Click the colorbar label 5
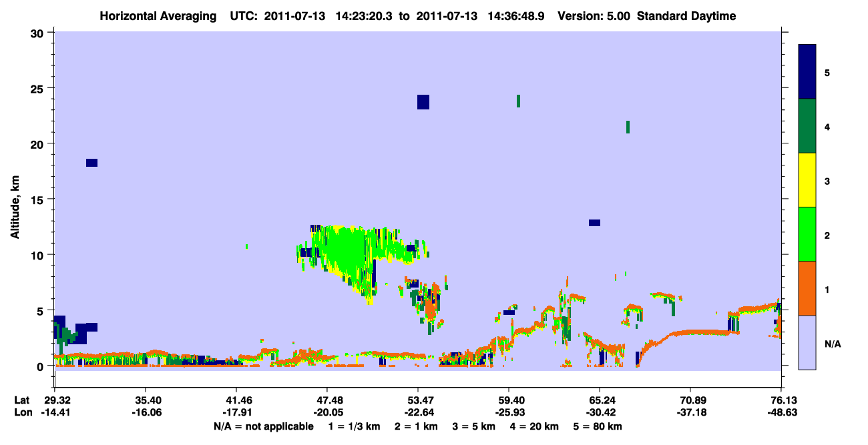Image resolution: width=868 pixels, height=445 pixels. [x=827, y=72]
